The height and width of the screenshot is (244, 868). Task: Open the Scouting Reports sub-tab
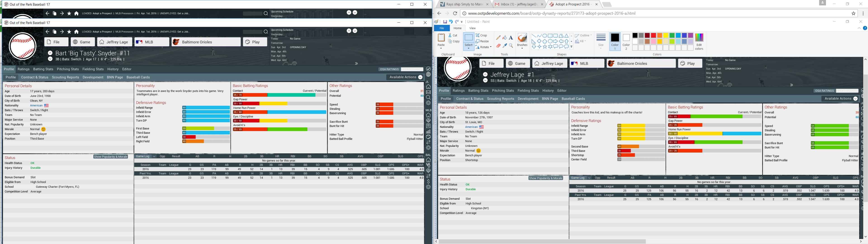pos(65,77)
